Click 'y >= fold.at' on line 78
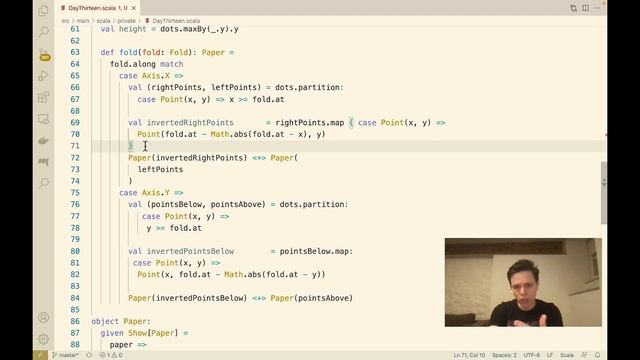 (x=174, y=228)
